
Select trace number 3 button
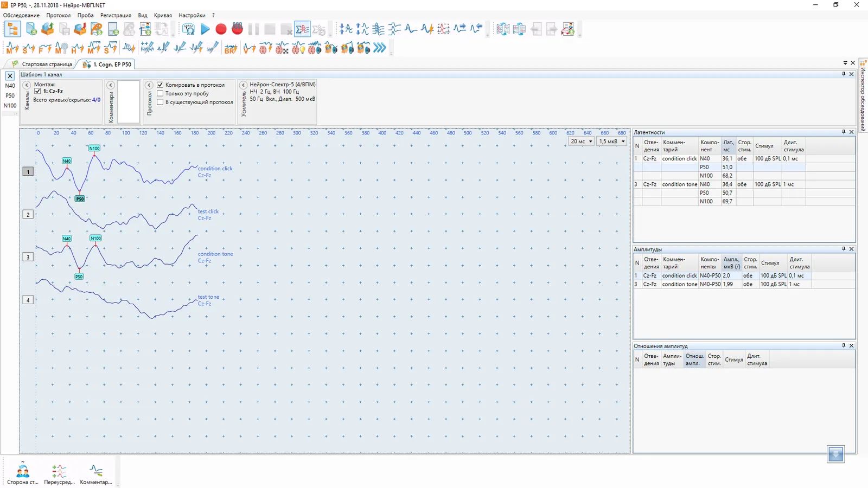(28, 257)
